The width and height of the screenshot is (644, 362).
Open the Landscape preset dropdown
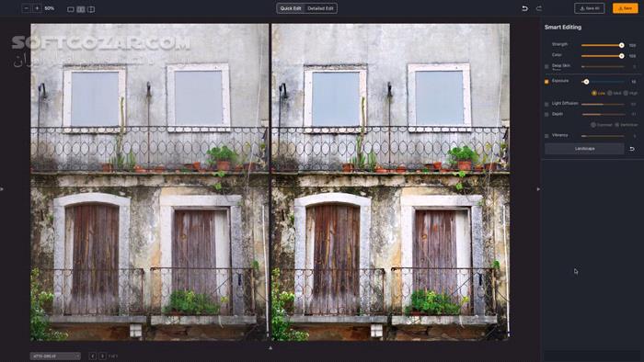[584, 149]
